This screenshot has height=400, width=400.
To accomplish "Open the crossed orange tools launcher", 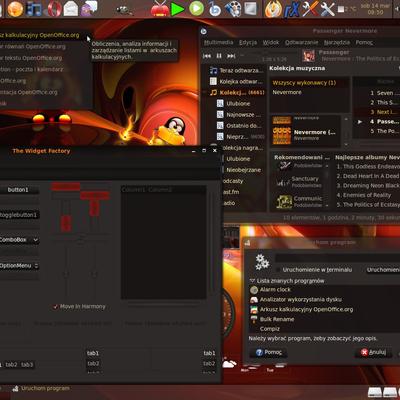I will coord(310,9).
